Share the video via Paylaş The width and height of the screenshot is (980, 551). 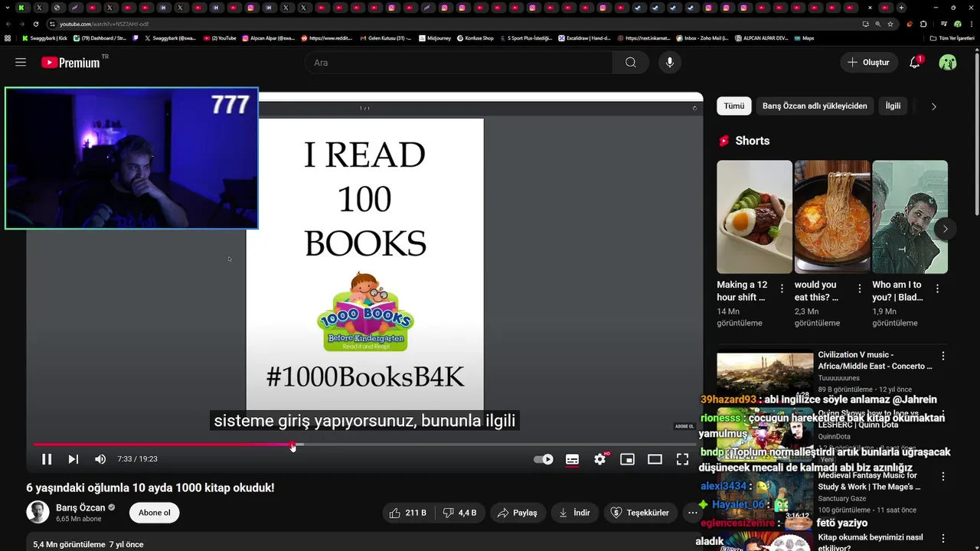[518, 513]
